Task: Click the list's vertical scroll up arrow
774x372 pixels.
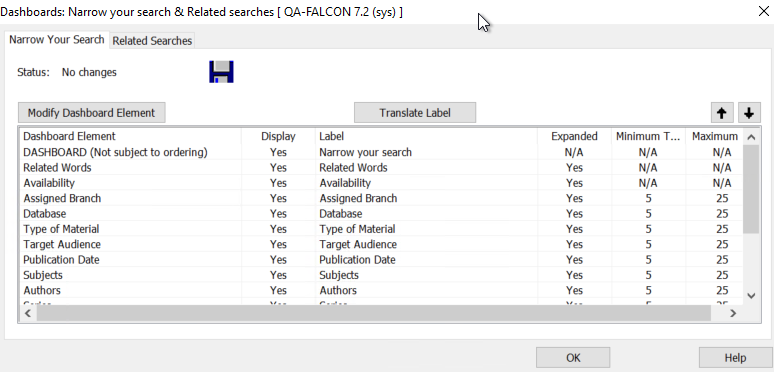Action: [x=751, y=137]
